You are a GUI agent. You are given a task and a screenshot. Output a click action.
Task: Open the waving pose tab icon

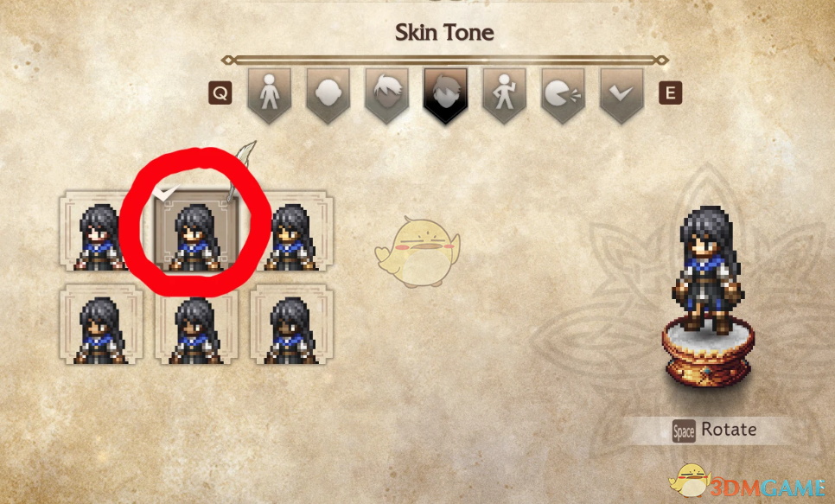click(x=504, y=95)
